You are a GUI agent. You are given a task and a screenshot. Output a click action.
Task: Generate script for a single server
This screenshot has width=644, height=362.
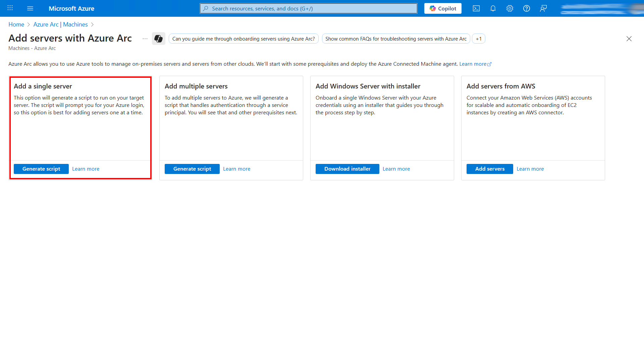click(41, 169)
